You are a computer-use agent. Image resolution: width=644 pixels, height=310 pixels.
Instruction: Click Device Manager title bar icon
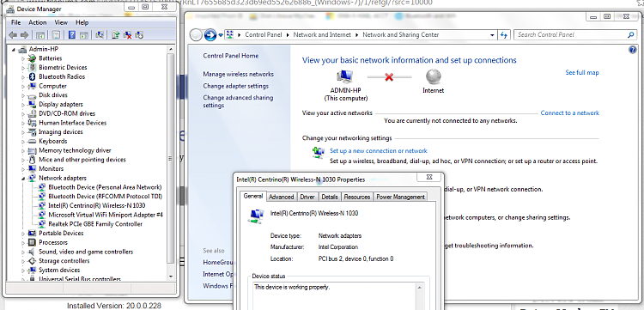coord(10,9)
